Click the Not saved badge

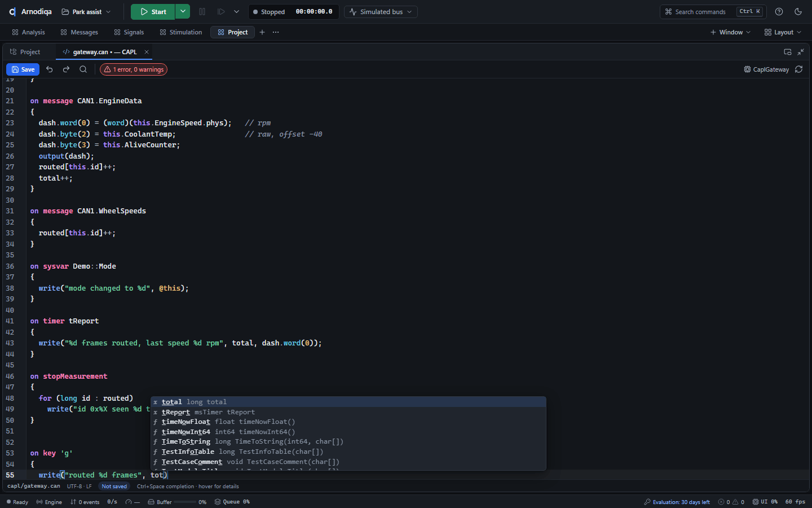tap(114, 486)
